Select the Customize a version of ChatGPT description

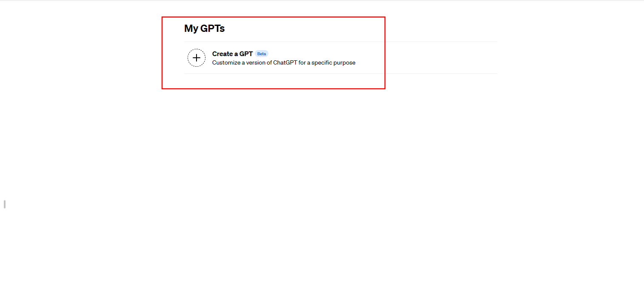[284, 63]
